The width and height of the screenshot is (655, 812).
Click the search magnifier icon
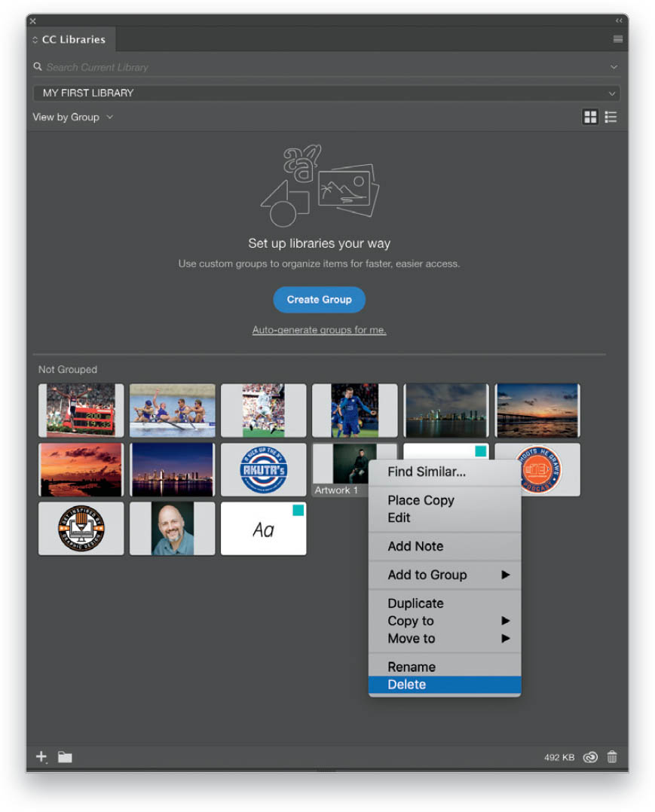[x=38, y=67]
